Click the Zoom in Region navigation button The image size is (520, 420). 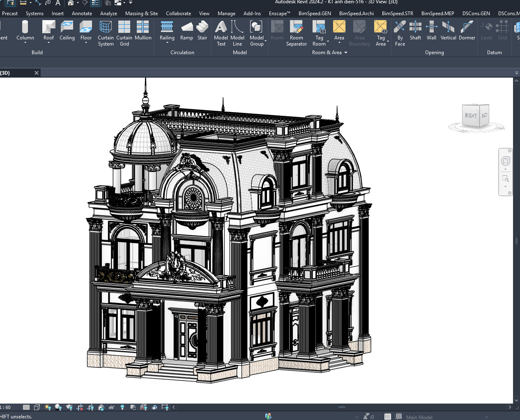[506, 179]
